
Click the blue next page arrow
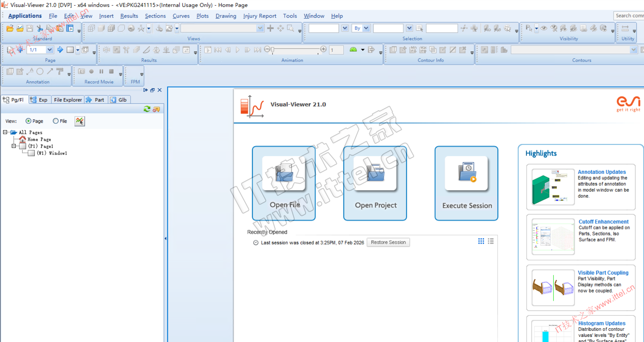[x=60, y=50]
